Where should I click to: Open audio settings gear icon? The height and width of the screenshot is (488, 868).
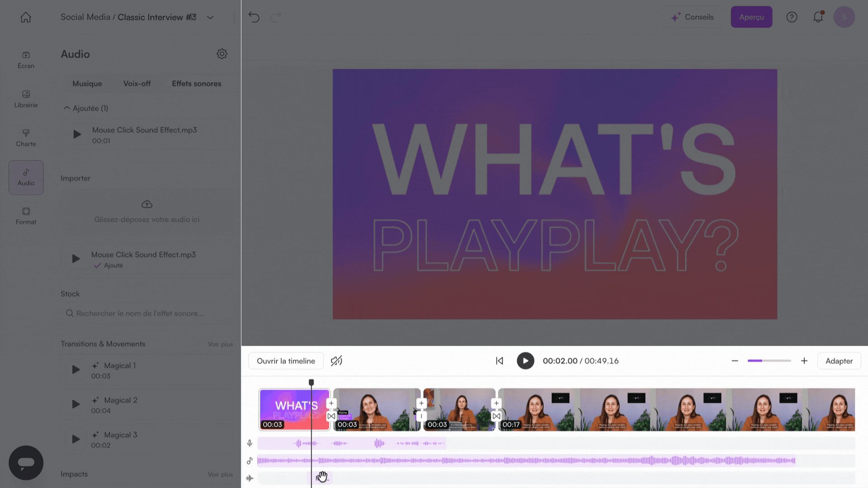[222, 54]
